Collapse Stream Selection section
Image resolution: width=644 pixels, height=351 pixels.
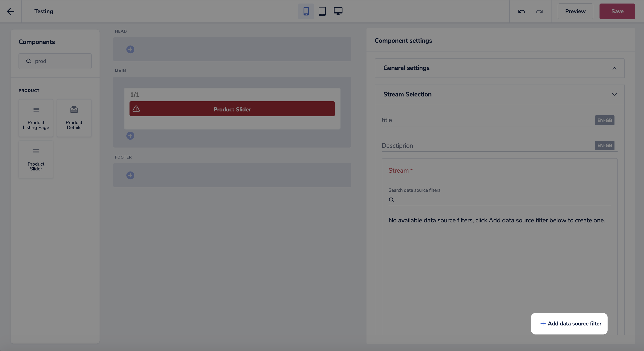614,94
